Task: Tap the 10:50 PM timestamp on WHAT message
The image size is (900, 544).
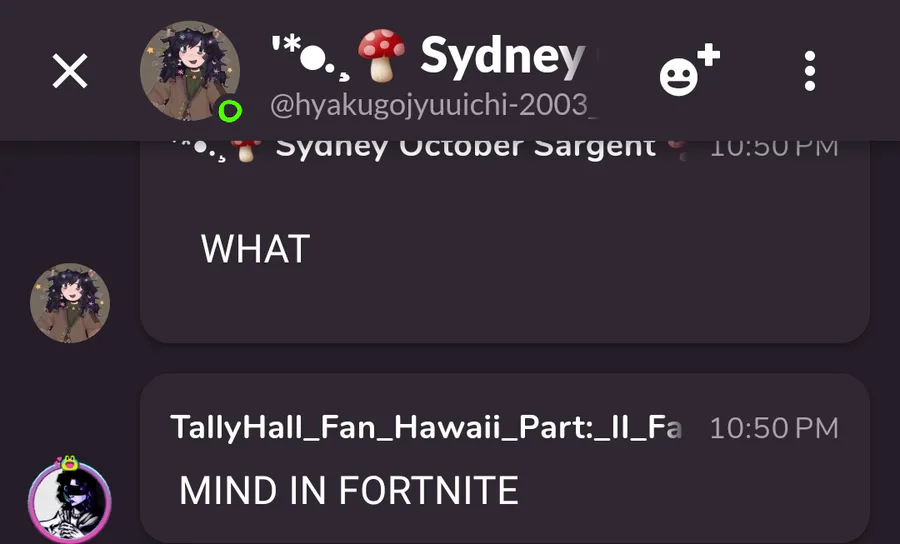Action: 774,148
